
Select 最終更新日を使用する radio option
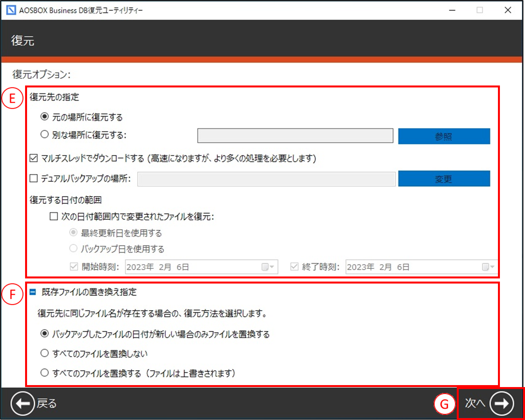click(73, 233)
